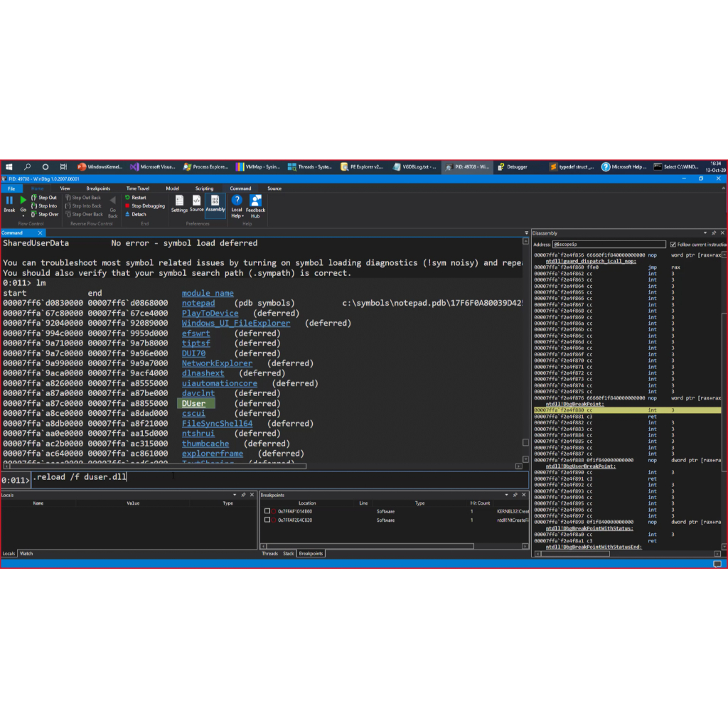Click the command input box with .reload
728x728 pixels.
click(279, 479)
